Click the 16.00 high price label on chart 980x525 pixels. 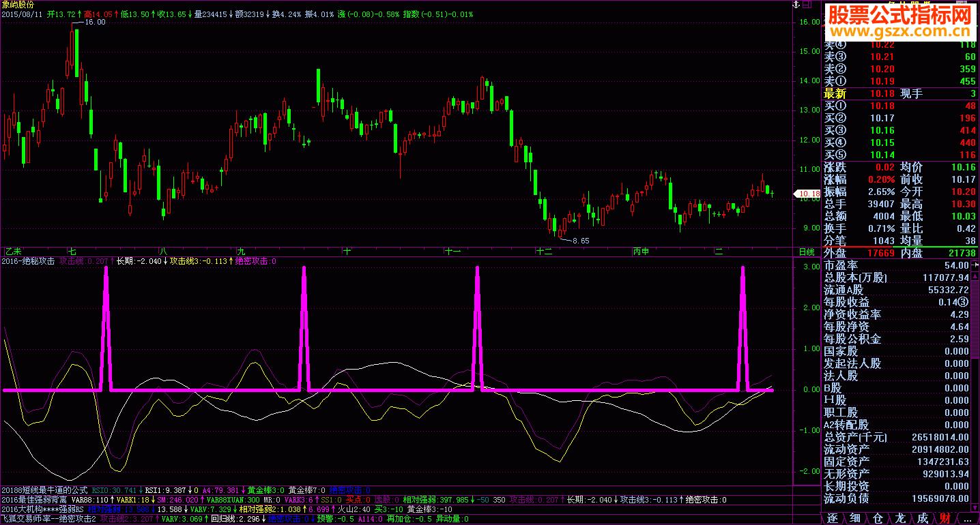(94, 22)
